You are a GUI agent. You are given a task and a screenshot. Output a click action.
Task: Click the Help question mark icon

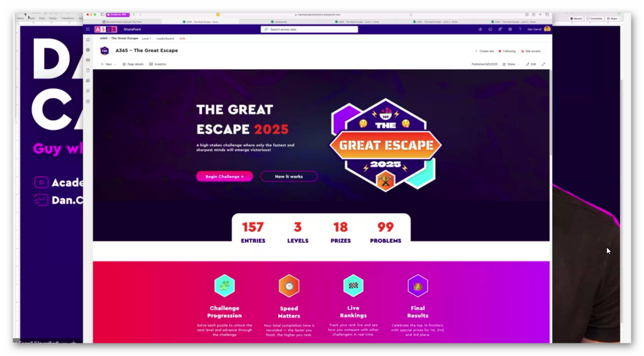[x=520, y=29]
